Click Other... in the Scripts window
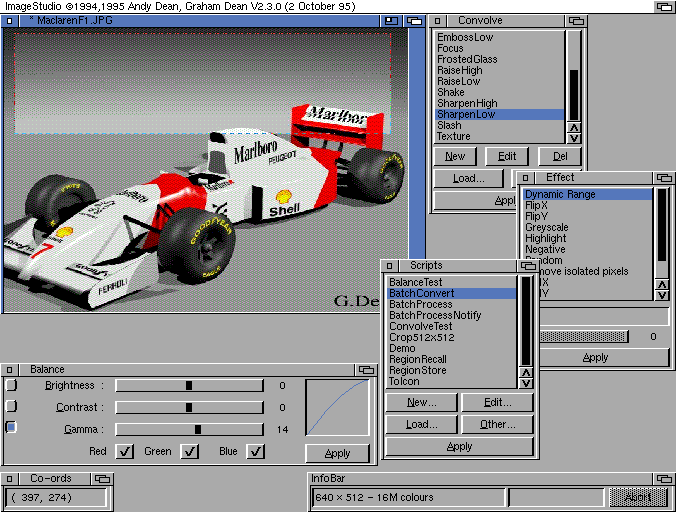 pyautogui.click(x=498, y=425)
